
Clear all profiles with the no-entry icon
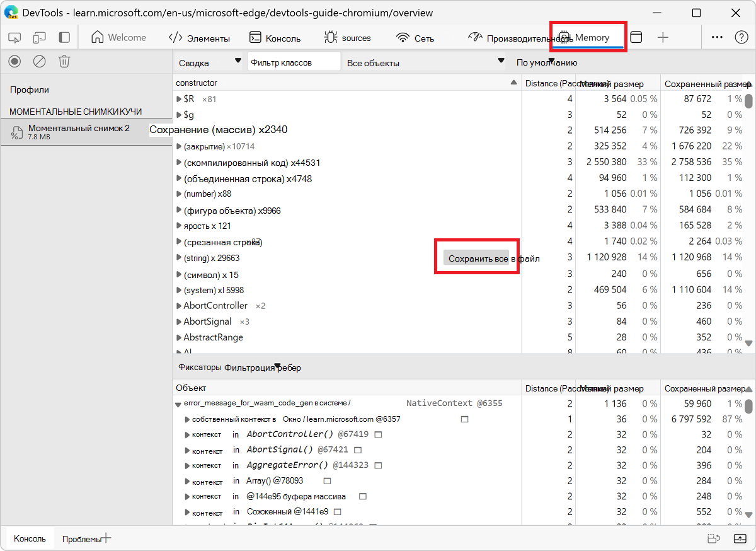(39, 61)
